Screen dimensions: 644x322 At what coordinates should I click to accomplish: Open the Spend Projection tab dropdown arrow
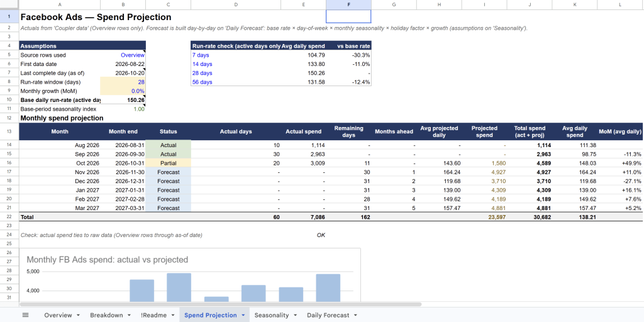click(x=243, y=315)
